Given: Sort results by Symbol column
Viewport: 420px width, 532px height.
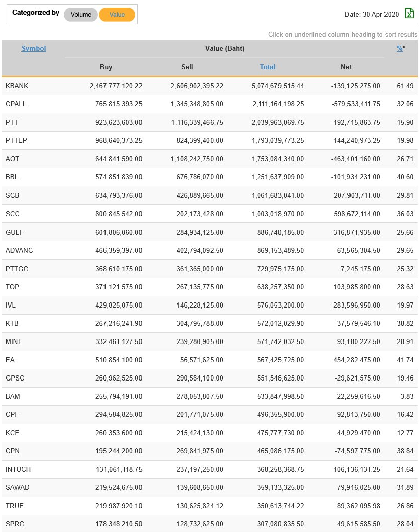Looking at the screenshot, I should pos(33,49).
